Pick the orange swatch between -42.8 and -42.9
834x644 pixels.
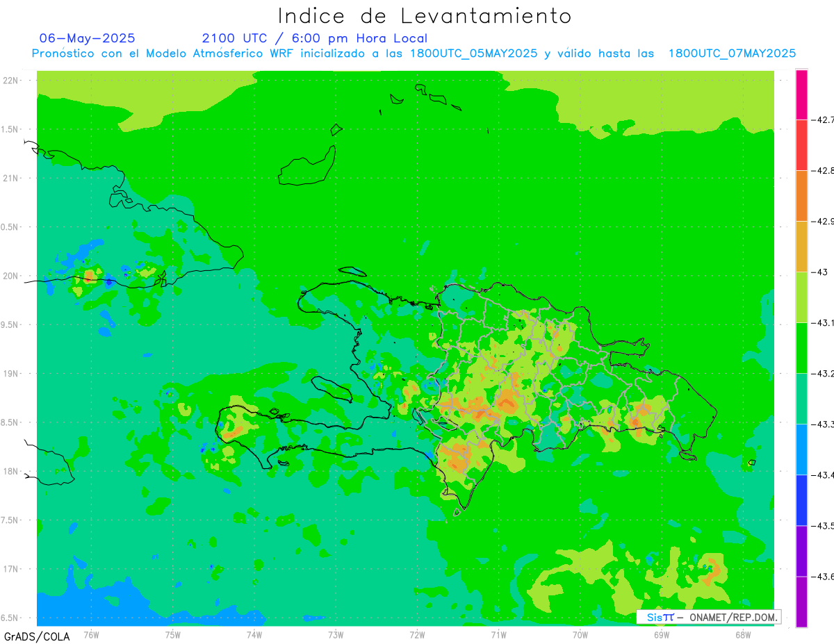point(801,196)
